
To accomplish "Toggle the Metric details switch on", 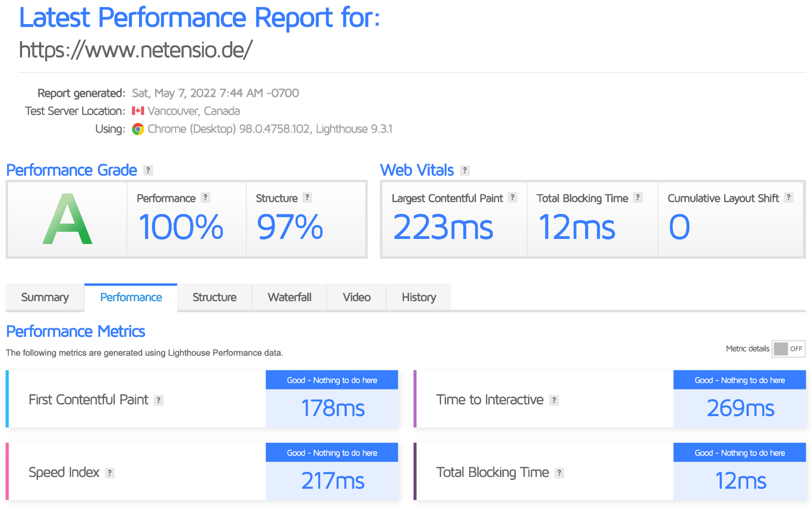I will tap(788, 349).
